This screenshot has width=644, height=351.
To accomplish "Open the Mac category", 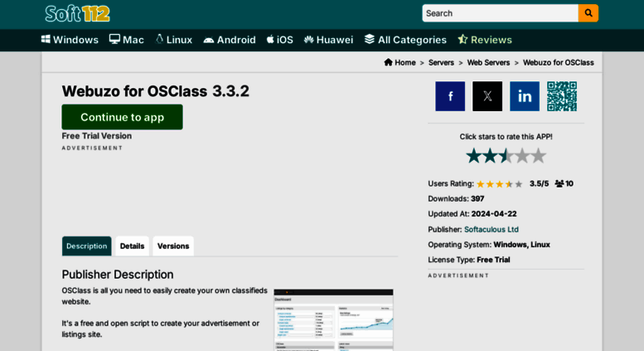I will tap(127, 40).
